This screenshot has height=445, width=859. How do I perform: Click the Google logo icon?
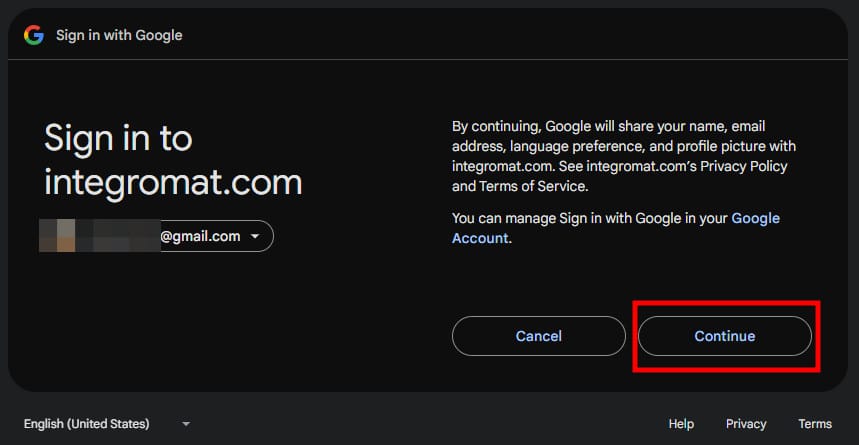34,35
